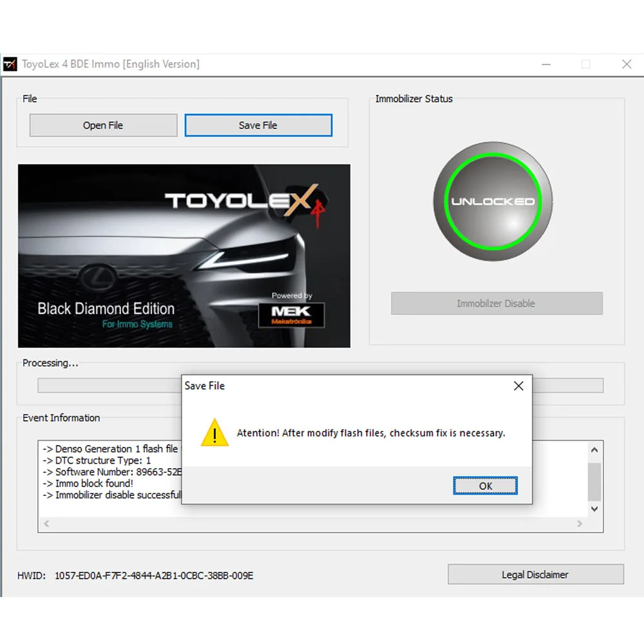This screenshot has width=644, height=644.
Task: Click the event log scroll left arrow
Action: coord(46,523)
